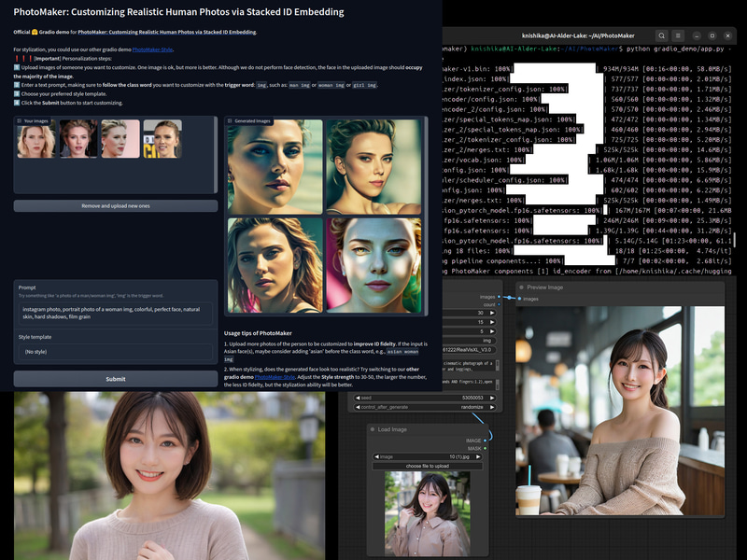Click the Submit button

[115, 379]
